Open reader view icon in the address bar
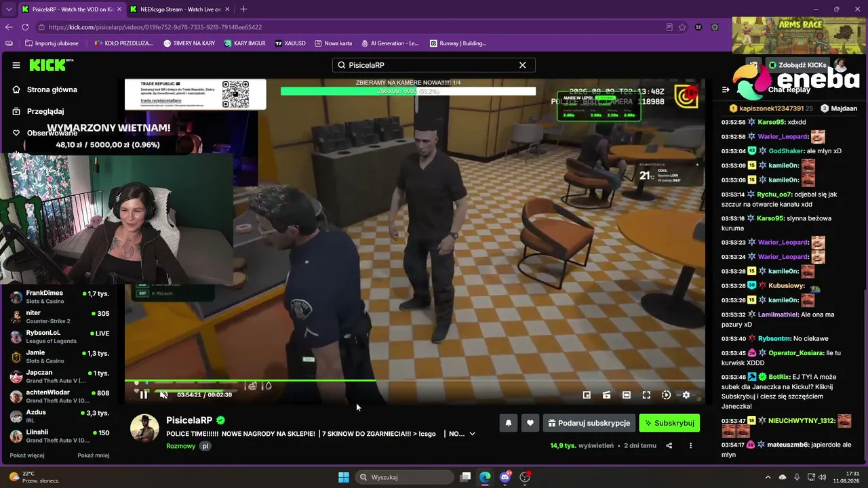The height and width of the screenshot is (488, 868). 669,27
